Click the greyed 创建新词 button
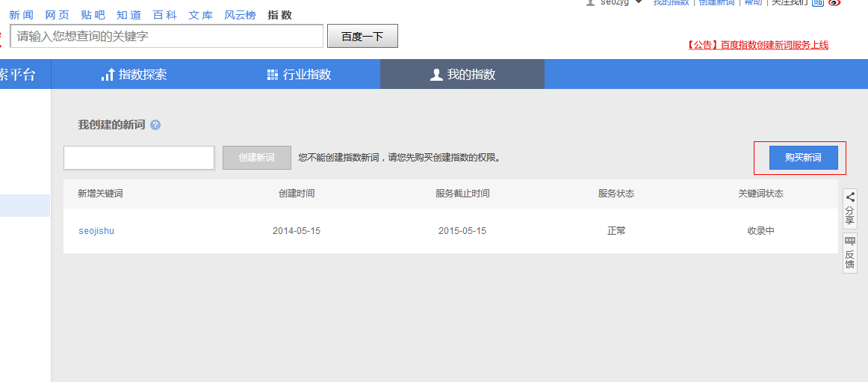This screenshot has width=868, height=382. (x=256, y=158)
